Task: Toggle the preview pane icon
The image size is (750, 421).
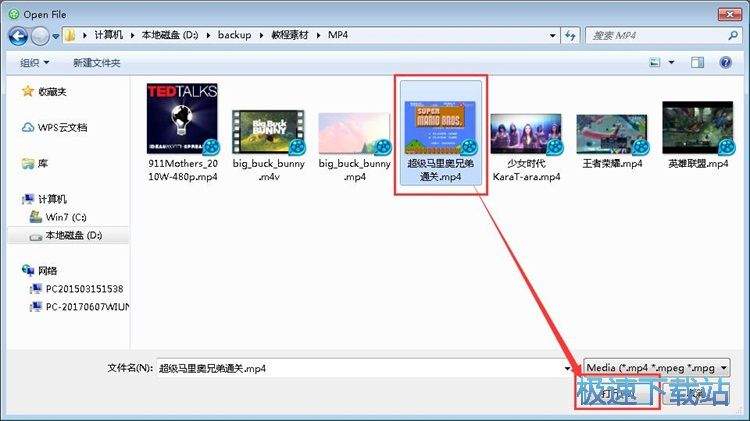Action: tap(697, 63)
